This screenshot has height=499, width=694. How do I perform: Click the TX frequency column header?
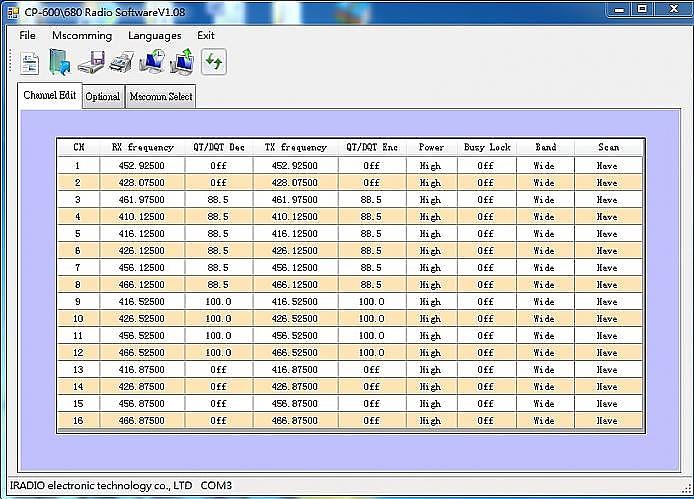[x=296, y=147]
